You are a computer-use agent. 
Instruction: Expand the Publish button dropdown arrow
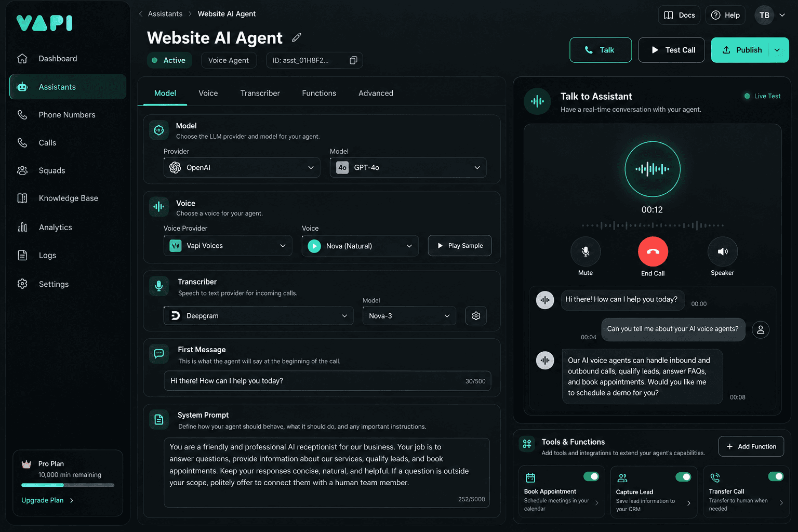click(x=777, y=50)
